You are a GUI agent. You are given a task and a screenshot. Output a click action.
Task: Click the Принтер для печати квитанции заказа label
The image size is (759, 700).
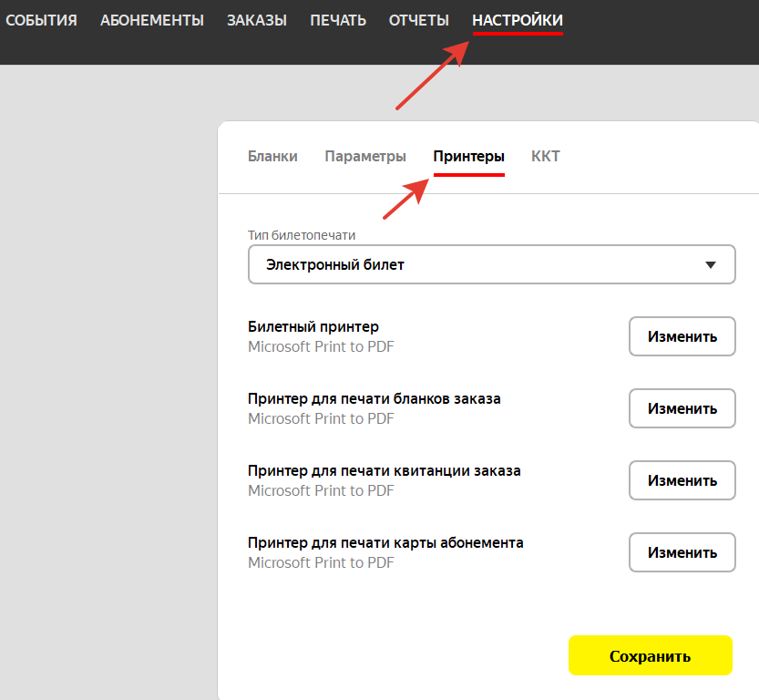point(385,471)
